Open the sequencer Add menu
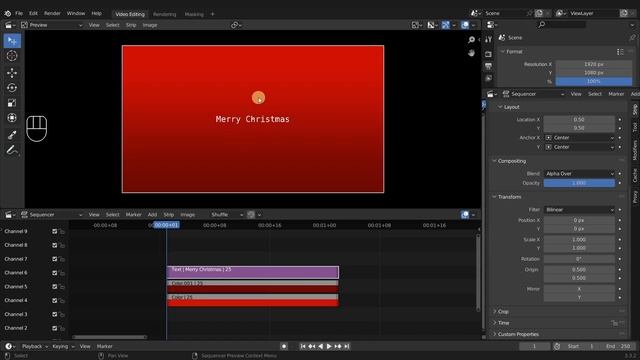The width and height of the screenshot is (640, 360). (x=152, y=215)
